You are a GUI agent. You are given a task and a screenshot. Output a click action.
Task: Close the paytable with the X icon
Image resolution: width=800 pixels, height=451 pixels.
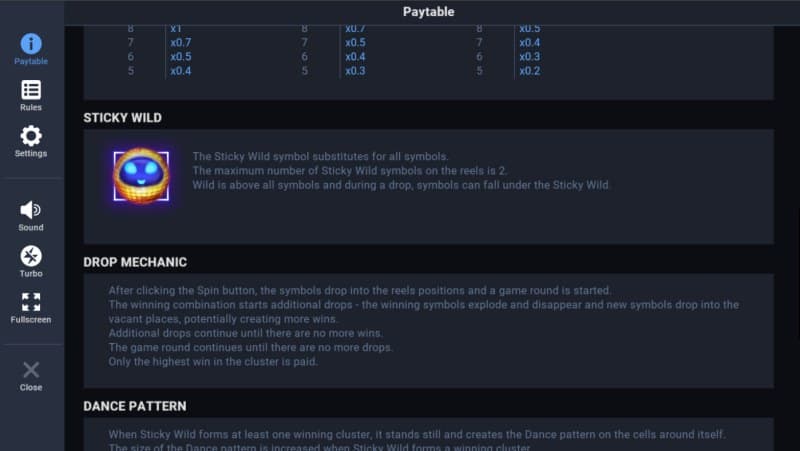pos(31,370)
